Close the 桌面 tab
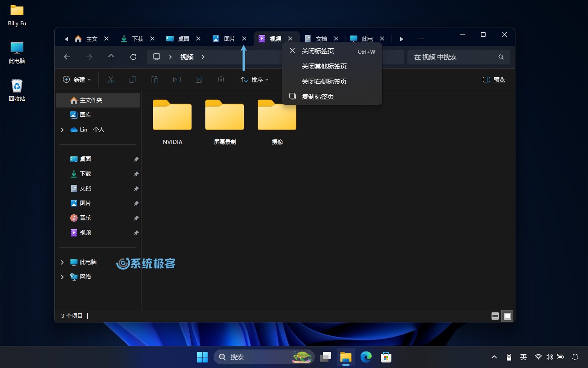This screenshot has height=368, width=588. [198, 39]
